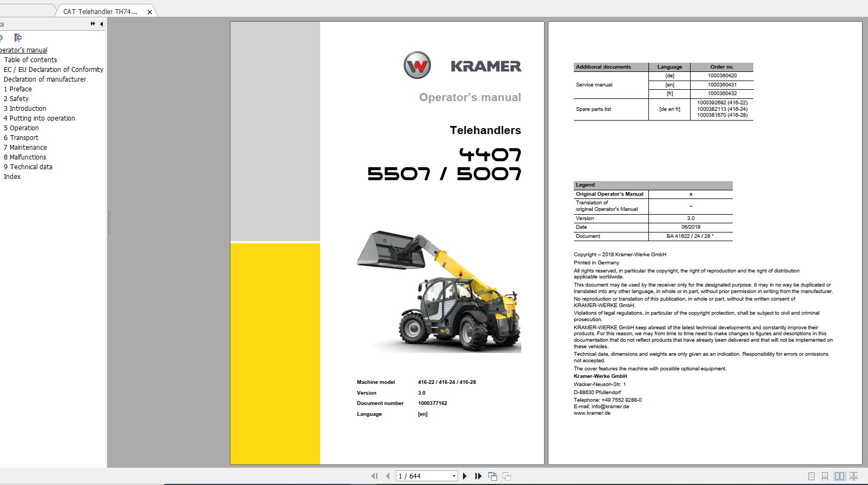Jump to the 1 Preface bookmark
Screen dimensions: 868x485
click(18, 89)
